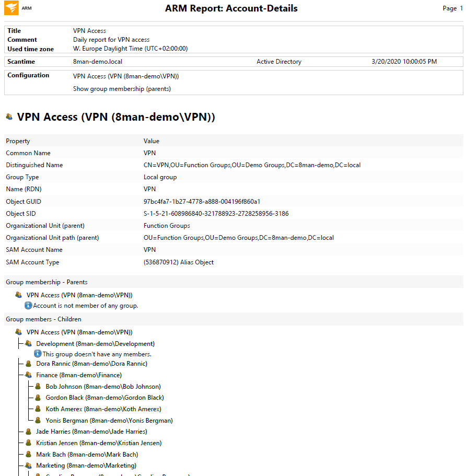Click the scan domain '8man-demo.local'

click(98, 62)
